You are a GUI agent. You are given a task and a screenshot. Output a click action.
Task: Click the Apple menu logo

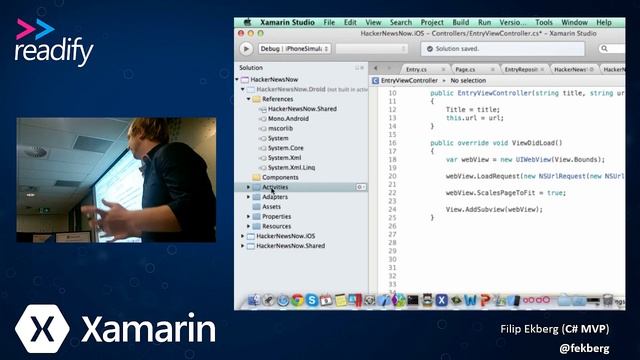[247, 22]
